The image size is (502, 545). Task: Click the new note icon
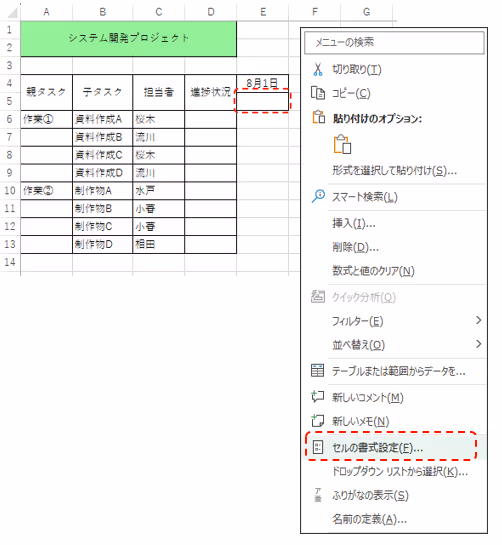click(317, 420)
